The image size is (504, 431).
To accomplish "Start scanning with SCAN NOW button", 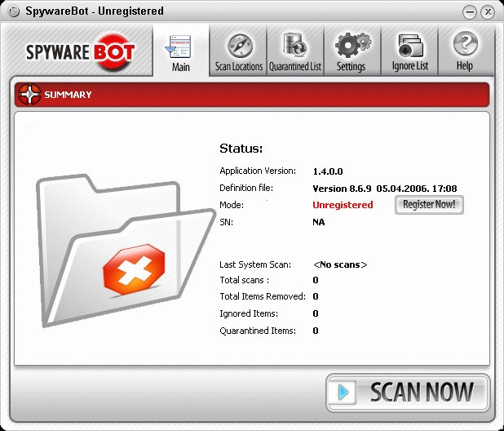I will (x=408, y=393).
